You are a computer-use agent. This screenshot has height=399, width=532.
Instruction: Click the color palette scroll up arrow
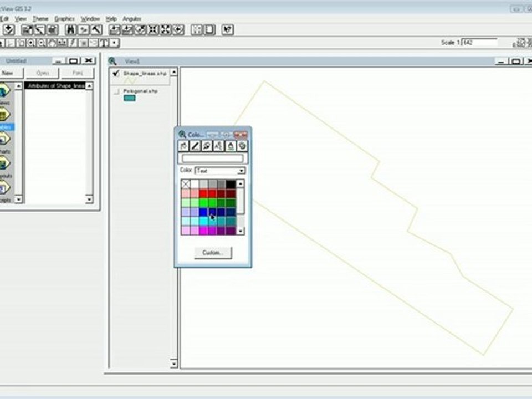(240, 184)
